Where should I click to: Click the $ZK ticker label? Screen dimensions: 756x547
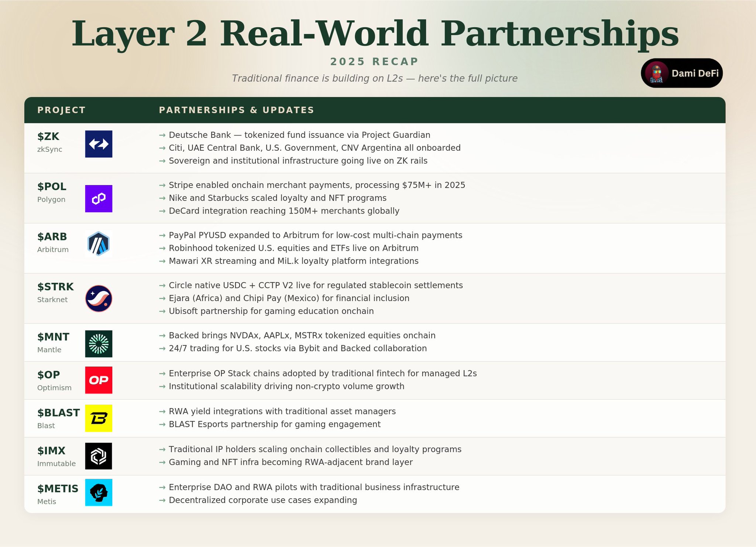click(x=48, y=137)
